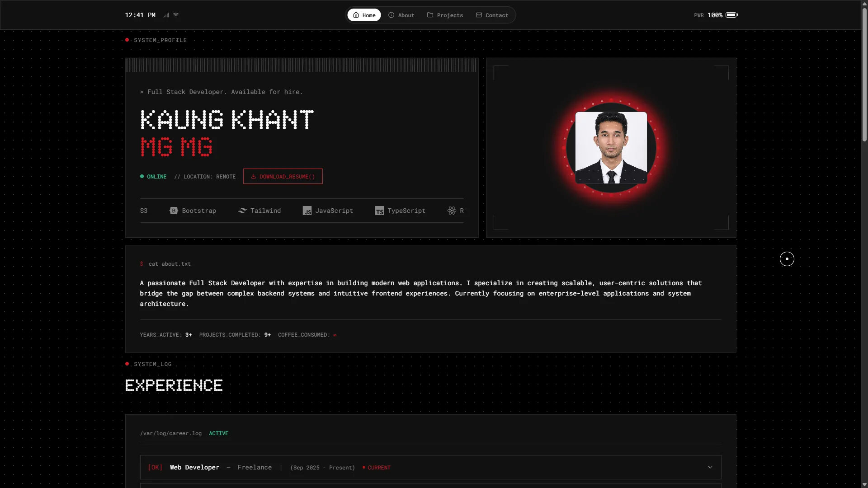Go to the About tab

[x=401, y=15]
